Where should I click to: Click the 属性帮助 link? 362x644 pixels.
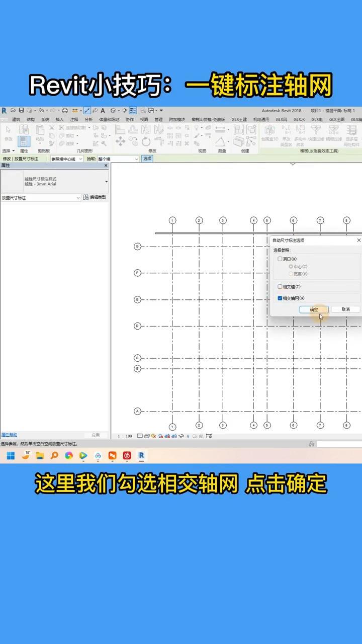[x=9, y=434]
